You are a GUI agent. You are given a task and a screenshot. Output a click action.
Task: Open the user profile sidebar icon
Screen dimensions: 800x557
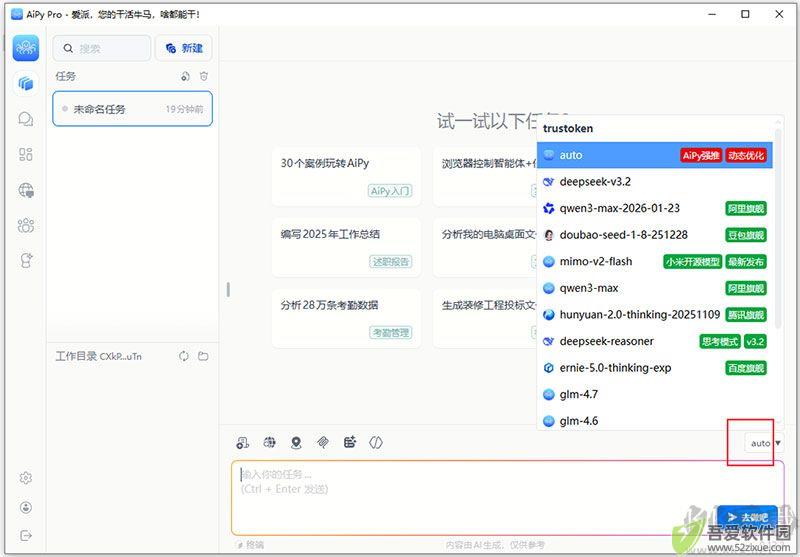coord(26,507)
